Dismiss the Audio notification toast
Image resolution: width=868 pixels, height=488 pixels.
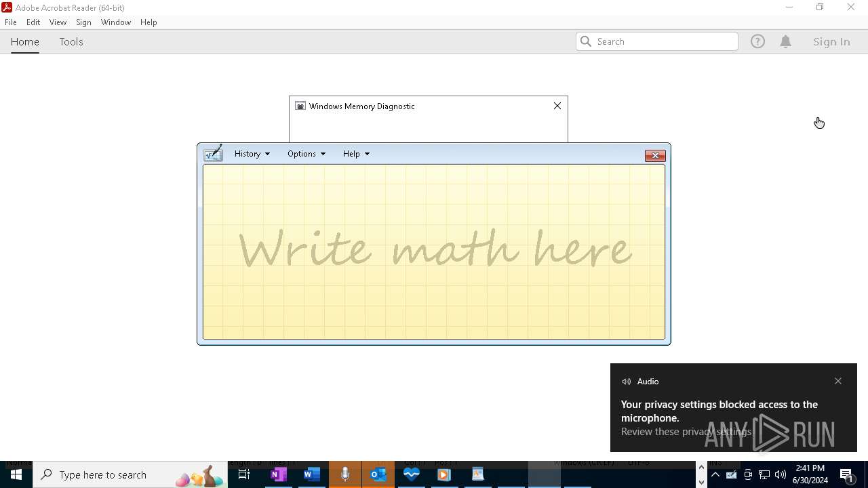(838, 381)
